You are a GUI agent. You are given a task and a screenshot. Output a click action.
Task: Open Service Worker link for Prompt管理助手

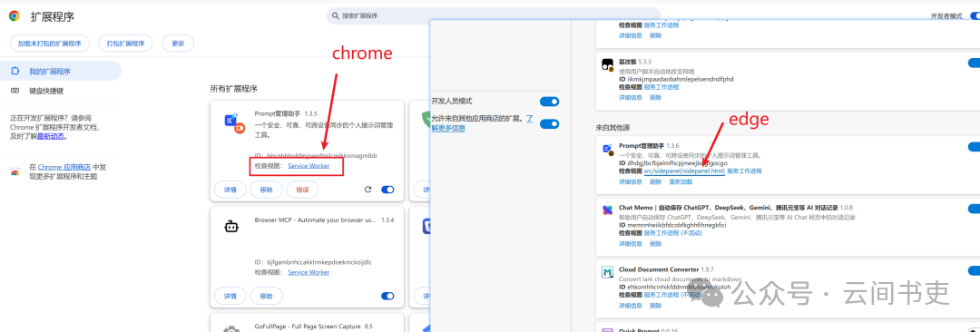(x=309, y=166)
